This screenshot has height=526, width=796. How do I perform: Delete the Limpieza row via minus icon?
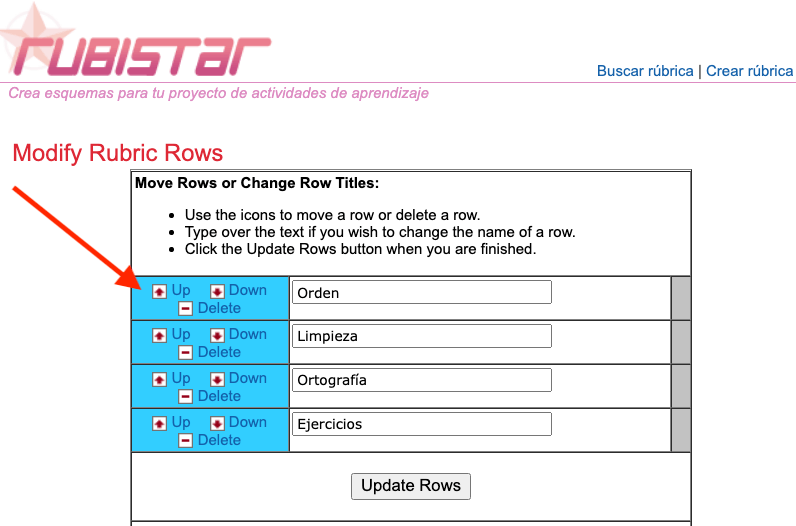pyautogui.click(x=185, y=353)
